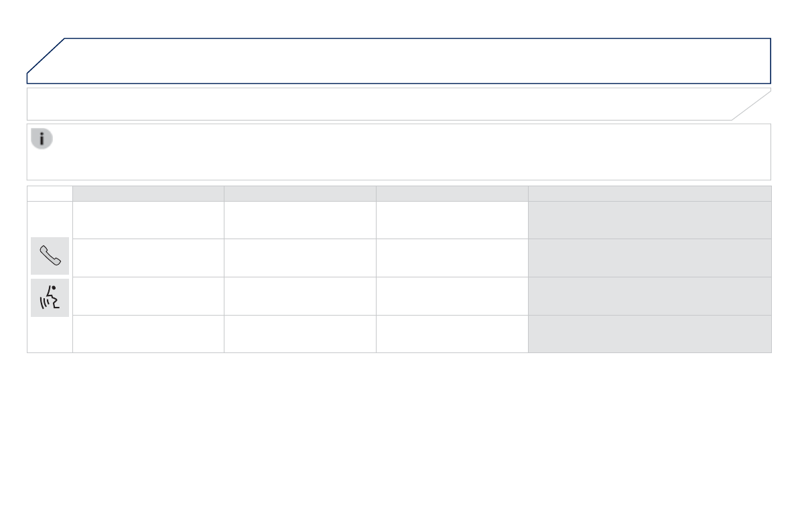Click the white cell right of the phone icon
Image resolution: width=798 pixels, height=532 pixels.
click(148, 258)
